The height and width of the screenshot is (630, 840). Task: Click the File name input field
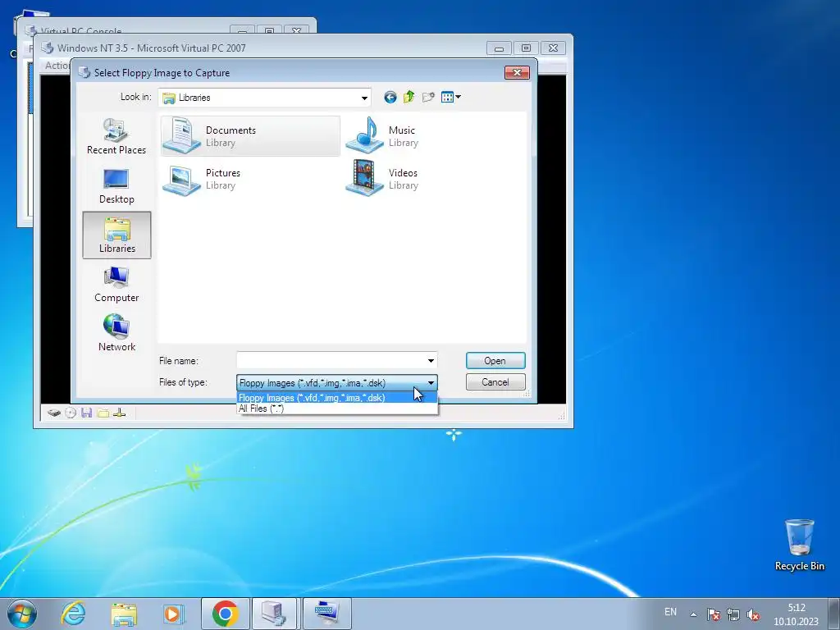point(331,361)
